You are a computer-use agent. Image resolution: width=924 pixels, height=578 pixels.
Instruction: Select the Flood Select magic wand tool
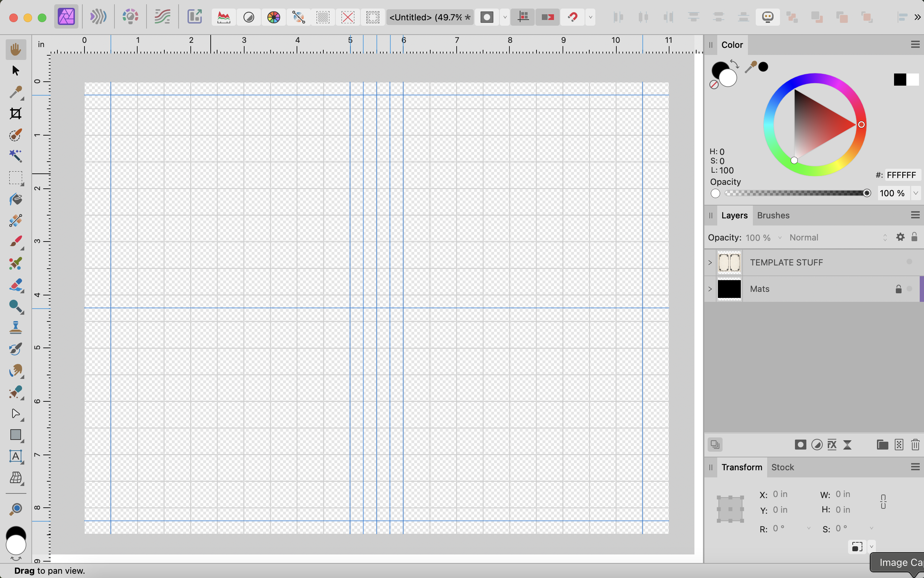pyautogui.click(x=16, y=156)
